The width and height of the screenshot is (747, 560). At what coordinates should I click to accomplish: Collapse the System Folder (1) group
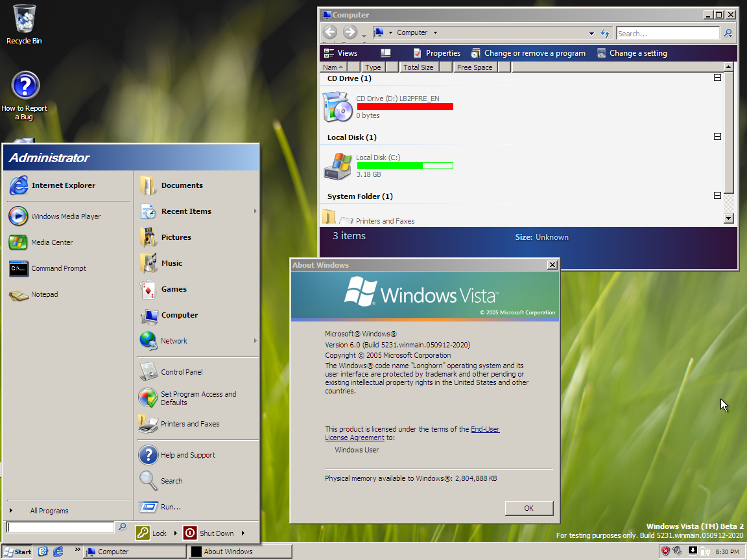pos(717,195)
